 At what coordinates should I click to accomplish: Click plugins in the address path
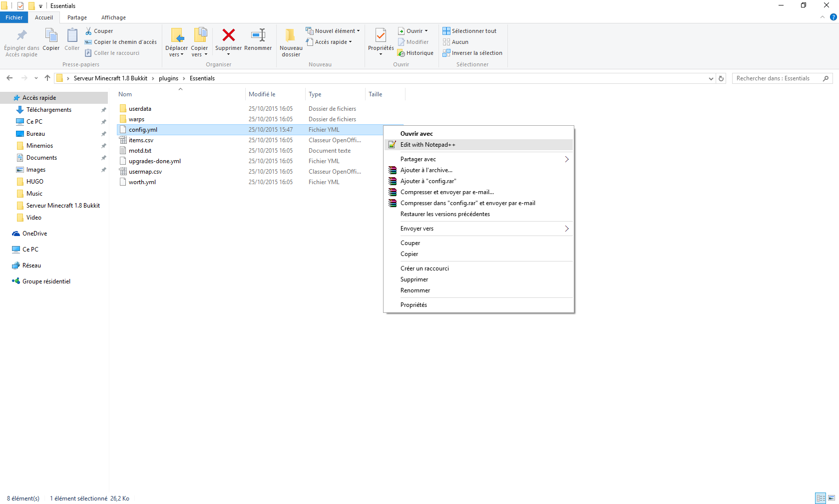point(168,78)
